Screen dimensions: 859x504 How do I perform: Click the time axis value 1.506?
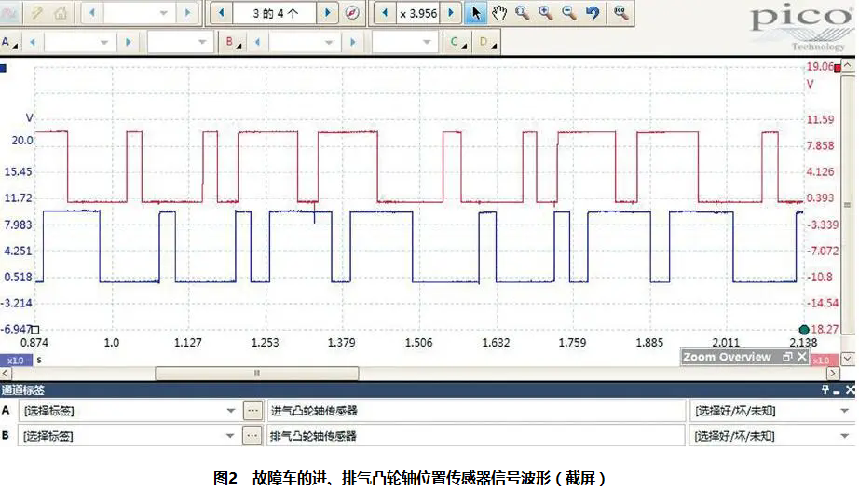418,343
